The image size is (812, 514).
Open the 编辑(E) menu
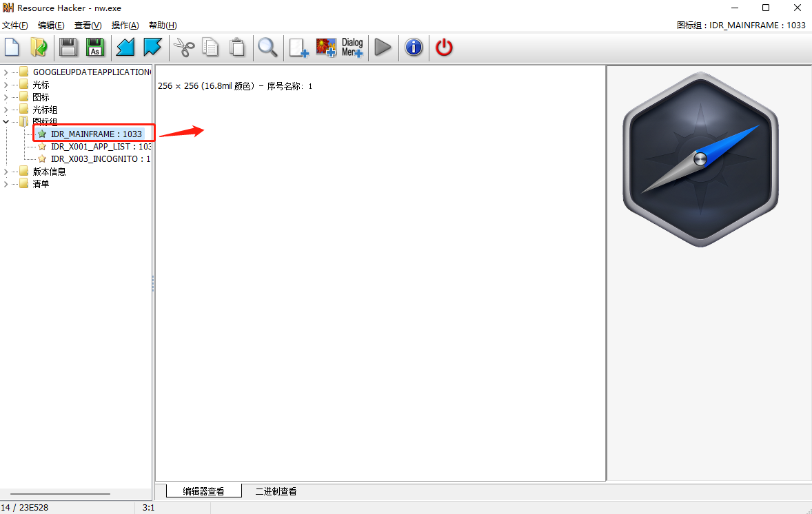pos(51,25)
